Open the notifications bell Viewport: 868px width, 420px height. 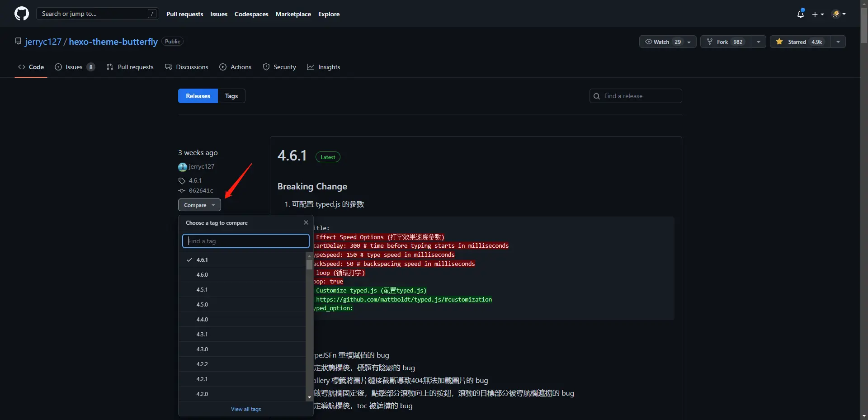(x=801, y=14)
